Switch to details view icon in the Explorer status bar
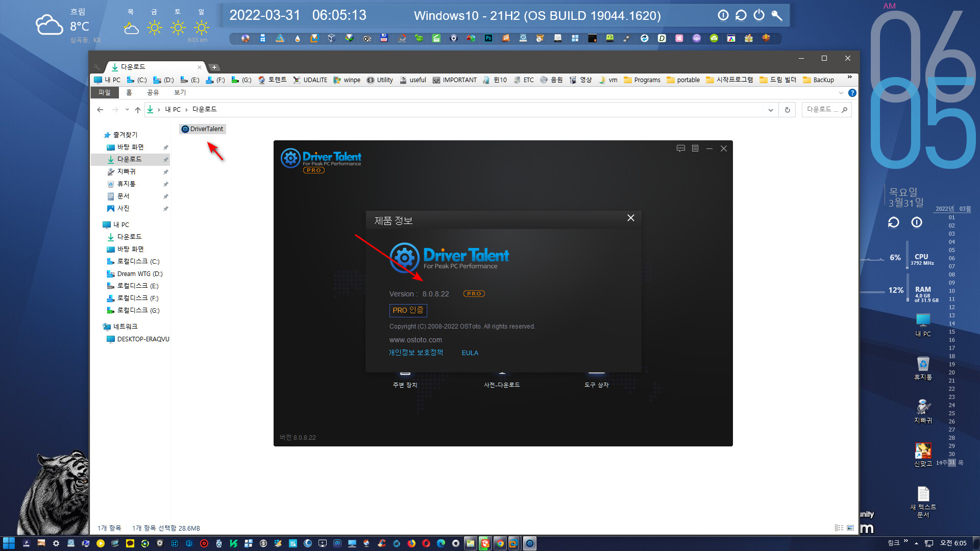Screen dimensions: 980x551 point(839,528)
